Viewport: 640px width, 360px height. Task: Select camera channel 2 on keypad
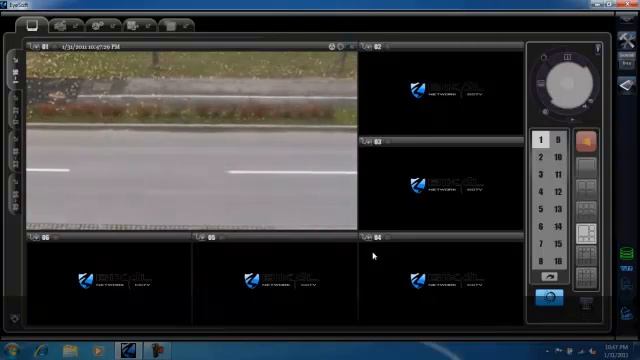pos(540,157)
